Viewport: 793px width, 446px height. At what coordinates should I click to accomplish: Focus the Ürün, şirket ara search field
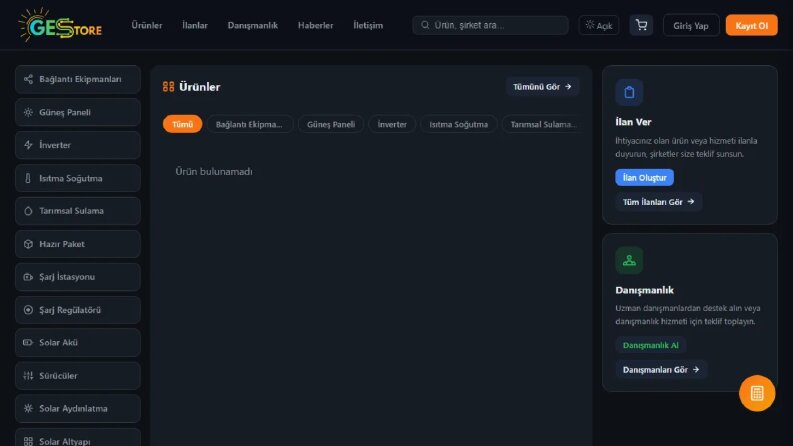point(490,25)
